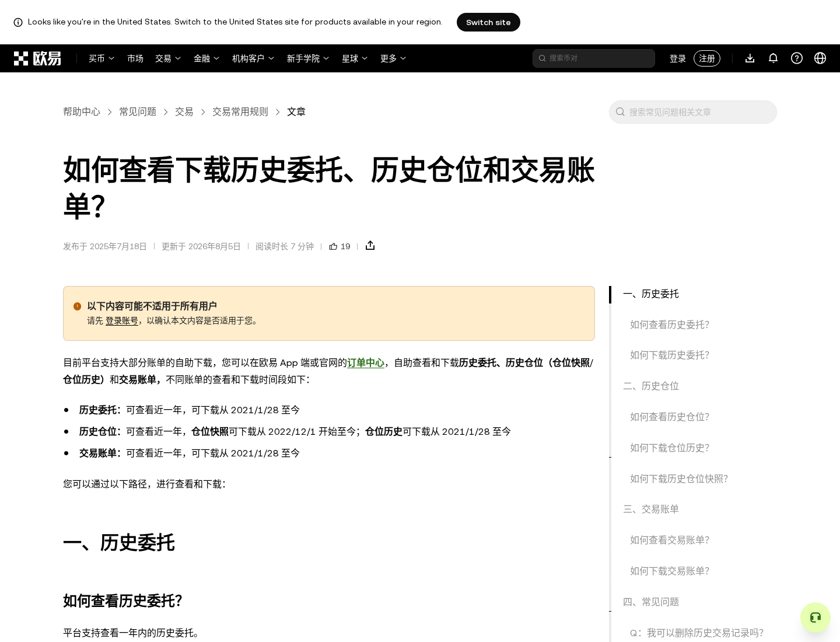Open the notifications bell icon

pos(773,58)
